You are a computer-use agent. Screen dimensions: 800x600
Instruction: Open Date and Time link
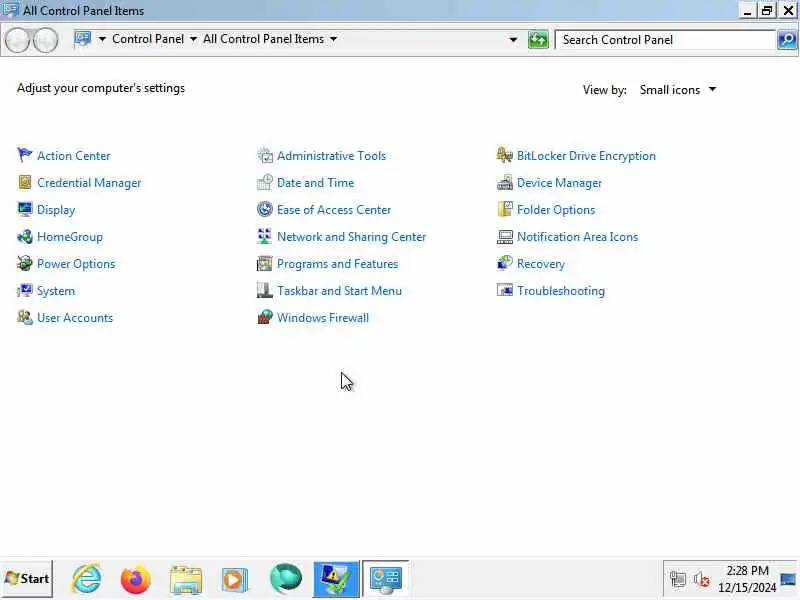click(x=315, y=183)
